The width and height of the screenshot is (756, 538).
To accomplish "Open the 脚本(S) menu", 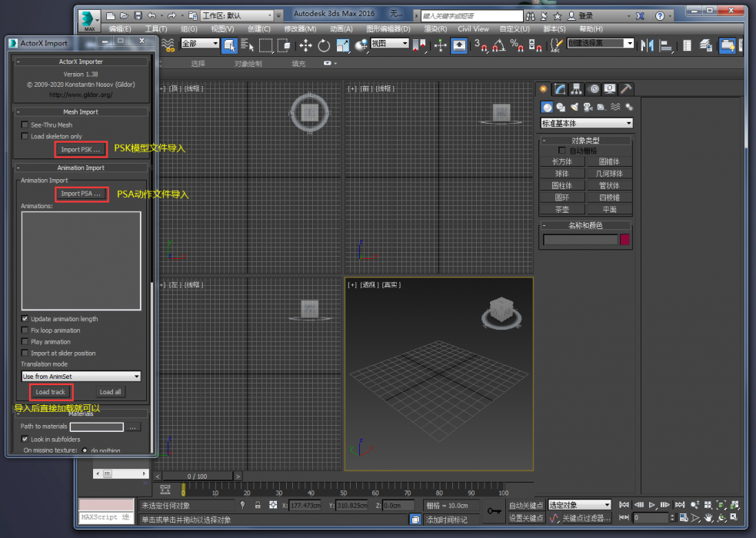I will point(555,29).
